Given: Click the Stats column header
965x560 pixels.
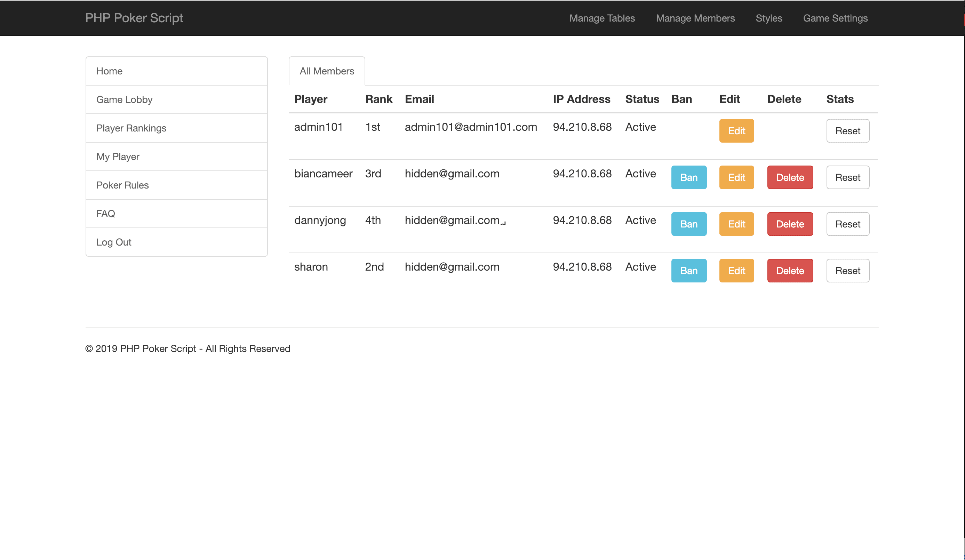Looking at the screenshot, I should [840, 99].
